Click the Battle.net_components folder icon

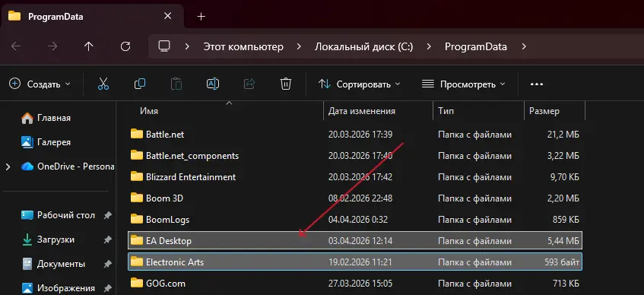[x=137, y=155]
